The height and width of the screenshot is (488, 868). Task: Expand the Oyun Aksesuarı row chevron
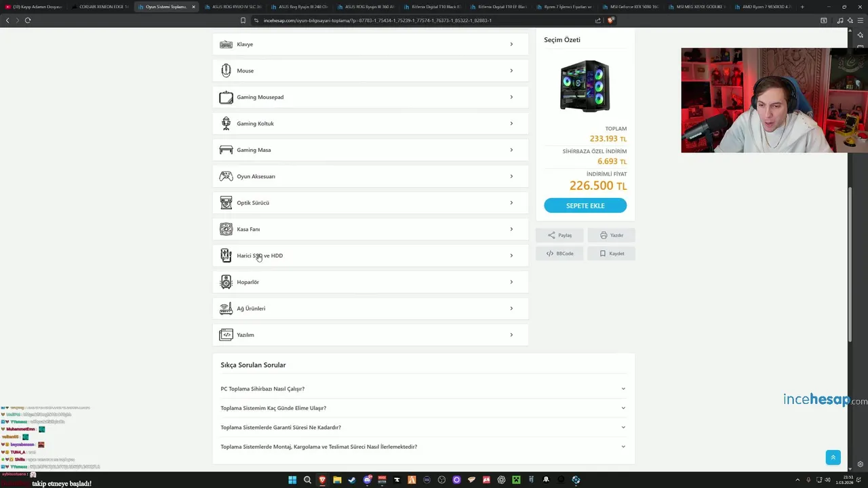pos(511,176)
